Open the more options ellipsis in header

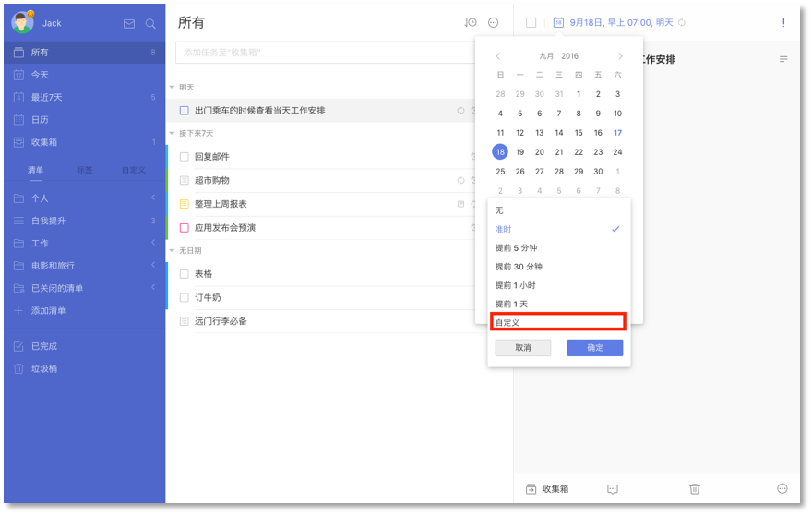click(x=493, y=23)
